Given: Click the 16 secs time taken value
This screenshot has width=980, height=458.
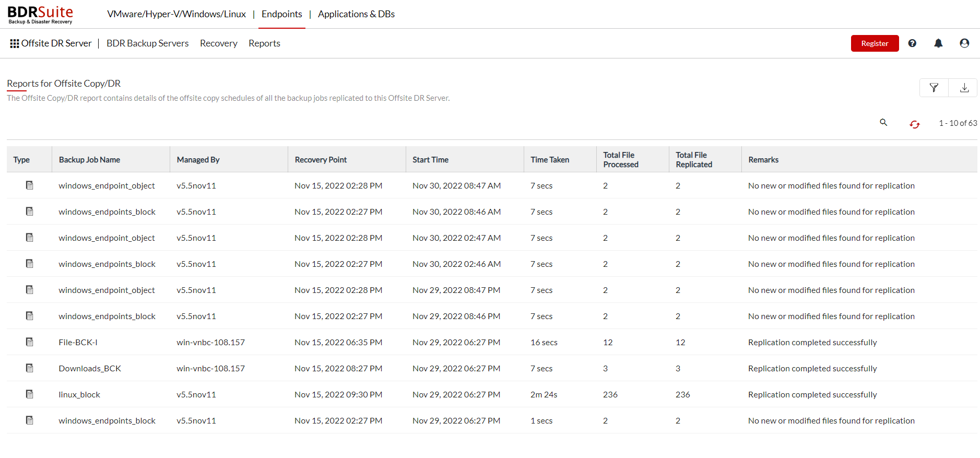Looking at the screenshot, I should point(544,342).
